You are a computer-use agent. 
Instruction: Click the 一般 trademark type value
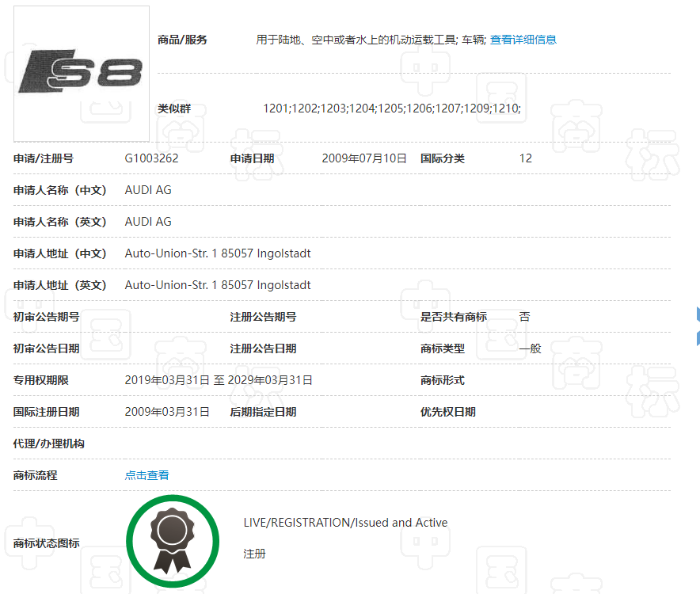[x=530, y=348]
